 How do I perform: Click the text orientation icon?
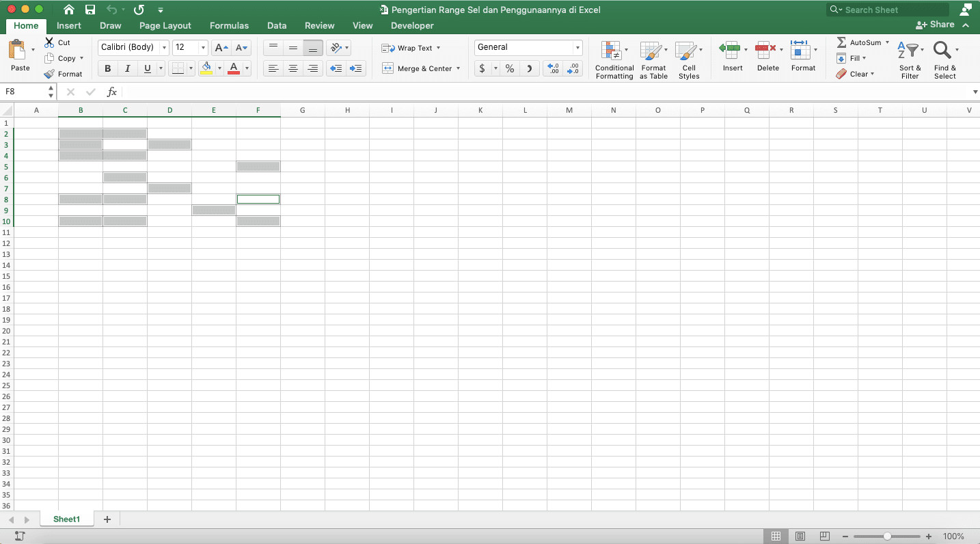point(336,48)
